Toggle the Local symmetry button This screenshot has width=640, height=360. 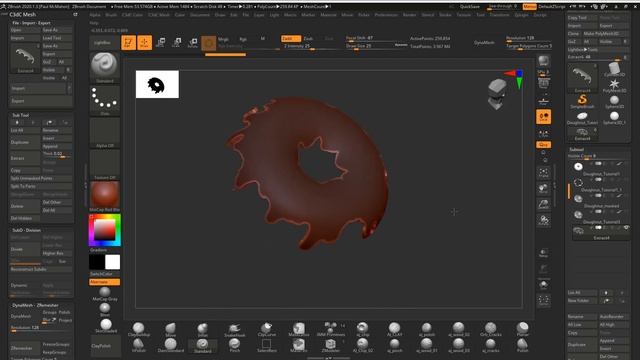[543, 117]
